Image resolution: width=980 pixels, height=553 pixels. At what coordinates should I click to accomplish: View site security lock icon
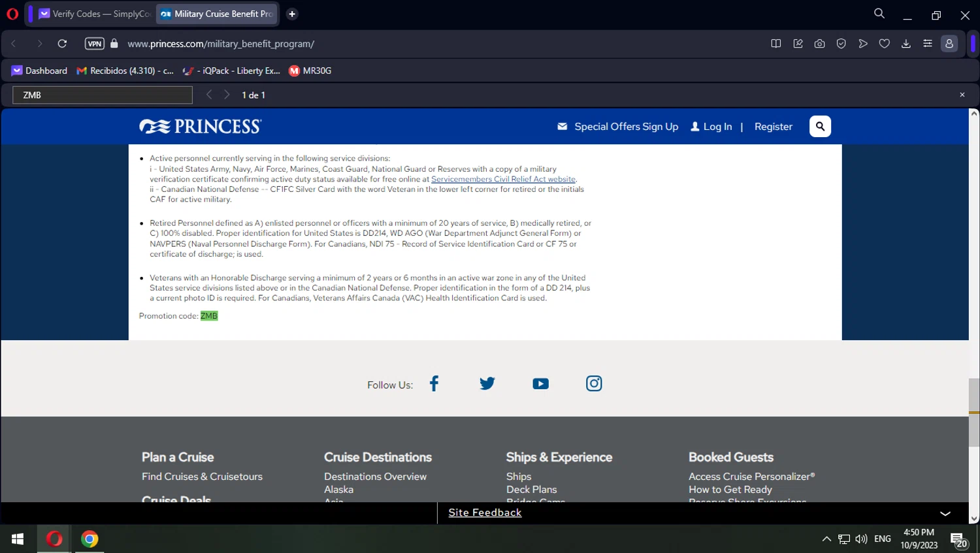[x=114, y=44]
